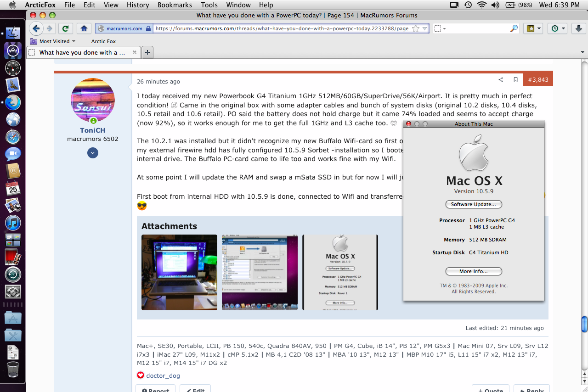Toggle the bookmark star in the URL bar
The height and width of the screenshot is (392, 588).
coord(416,28)
